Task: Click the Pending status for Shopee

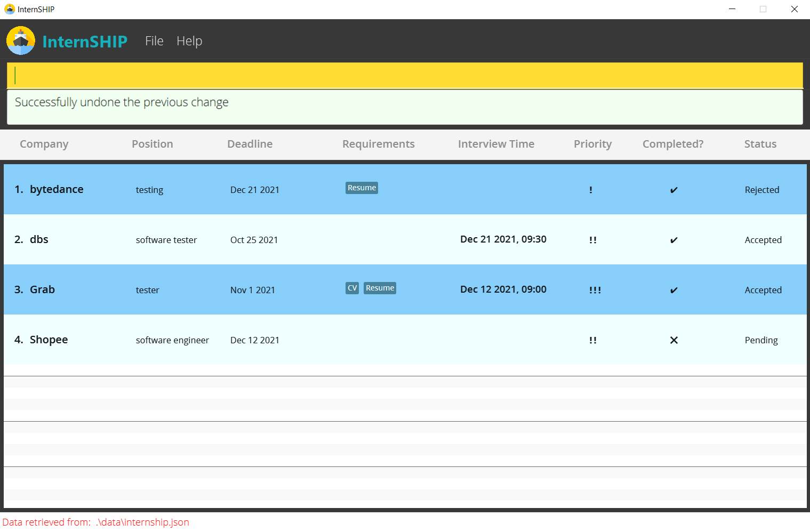Action: (x=761, y=340)
